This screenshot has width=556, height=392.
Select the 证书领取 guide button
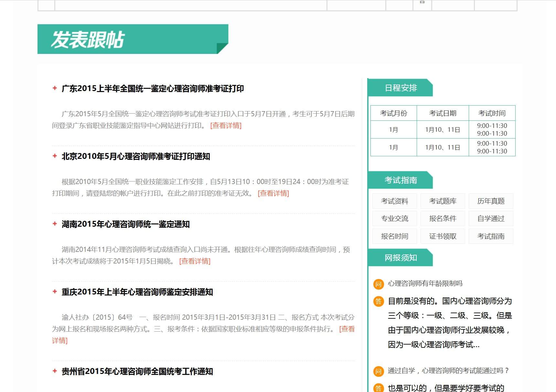point(443,236)
